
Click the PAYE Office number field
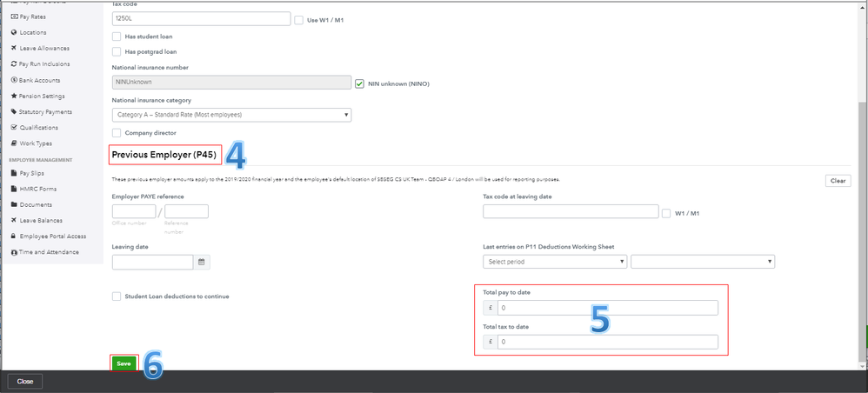pyautogui.click(x=134, y=211)
